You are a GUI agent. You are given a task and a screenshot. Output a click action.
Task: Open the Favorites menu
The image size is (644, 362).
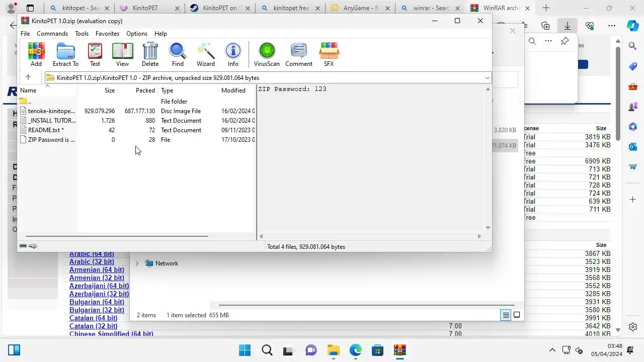107,34
